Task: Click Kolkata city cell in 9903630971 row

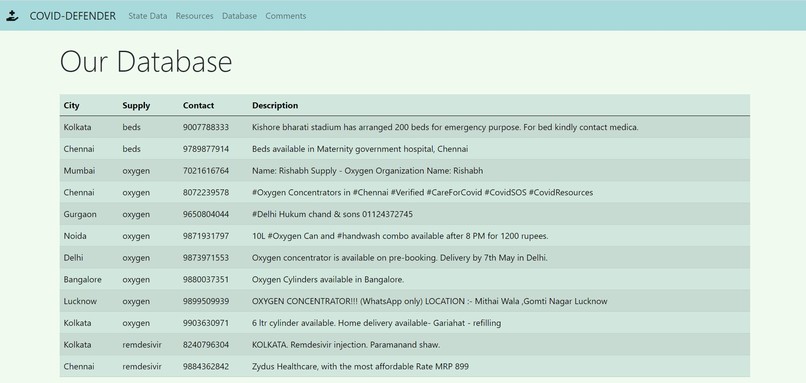Action: [x=78, y=323]
